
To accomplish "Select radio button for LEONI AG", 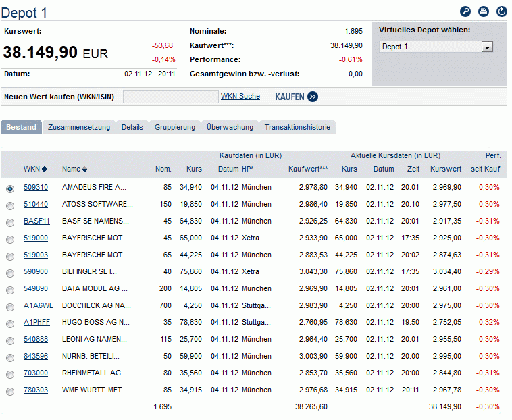I will (x=10, y=341).
